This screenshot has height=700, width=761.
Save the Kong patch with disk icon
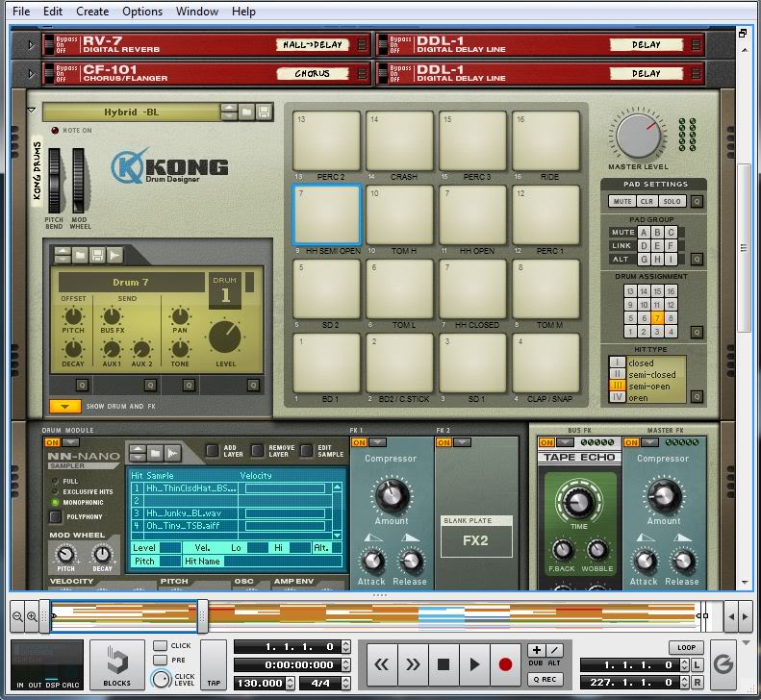click(x=263, y=112)
